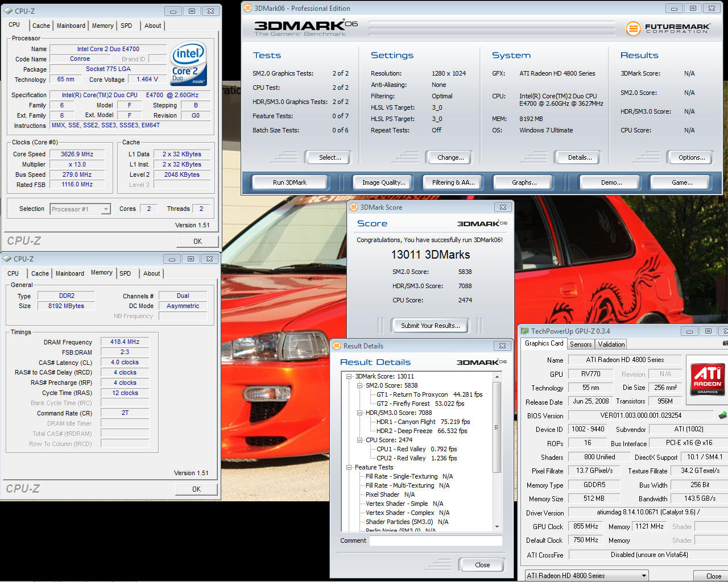The height and width of the screenshot is (582, 728).
Task: Select Pixel Shader N/A row
Action: pyautogui.click(x=390, y=494)
